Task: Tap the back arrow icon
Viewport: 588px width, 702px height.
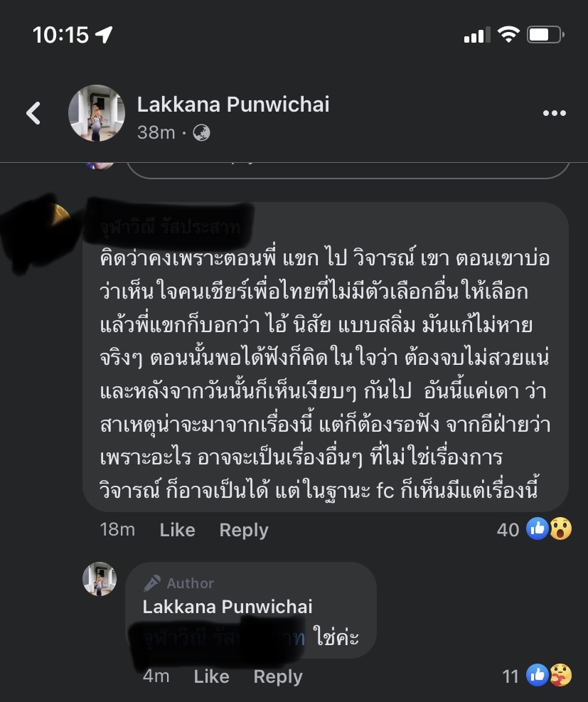Action: (x=33, y=113)
